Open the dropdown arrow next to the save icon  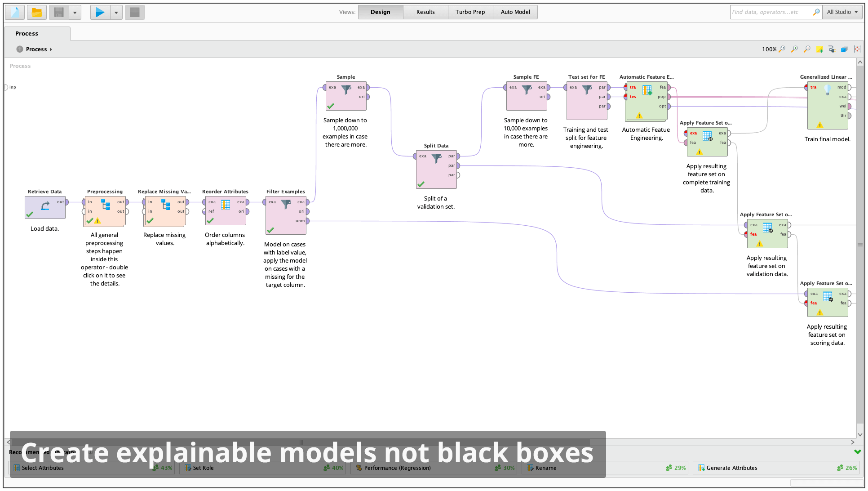click(75, 12)
